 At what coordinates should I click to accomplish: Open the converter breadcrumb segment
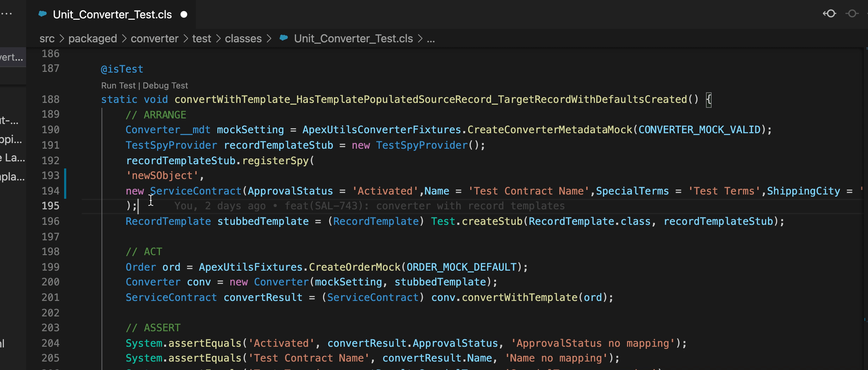tap(155, 38)
